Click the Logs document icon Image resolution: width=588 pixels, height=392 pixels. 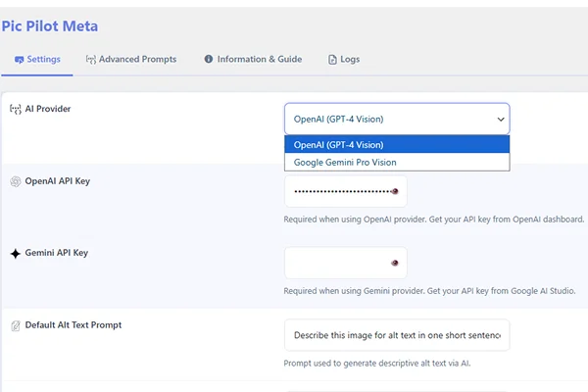coord(332,60)
